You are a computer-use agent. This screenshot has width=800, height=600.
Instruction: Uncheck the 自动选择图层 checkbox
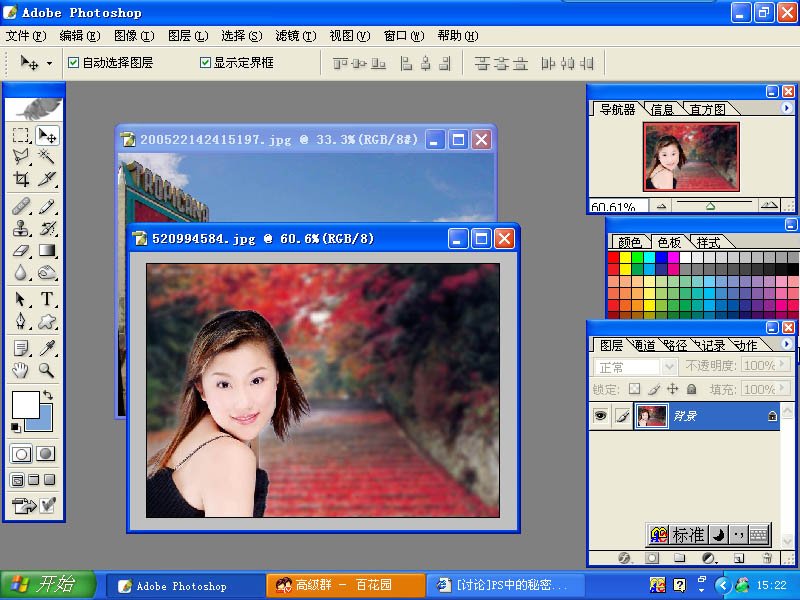pos(73,63)
